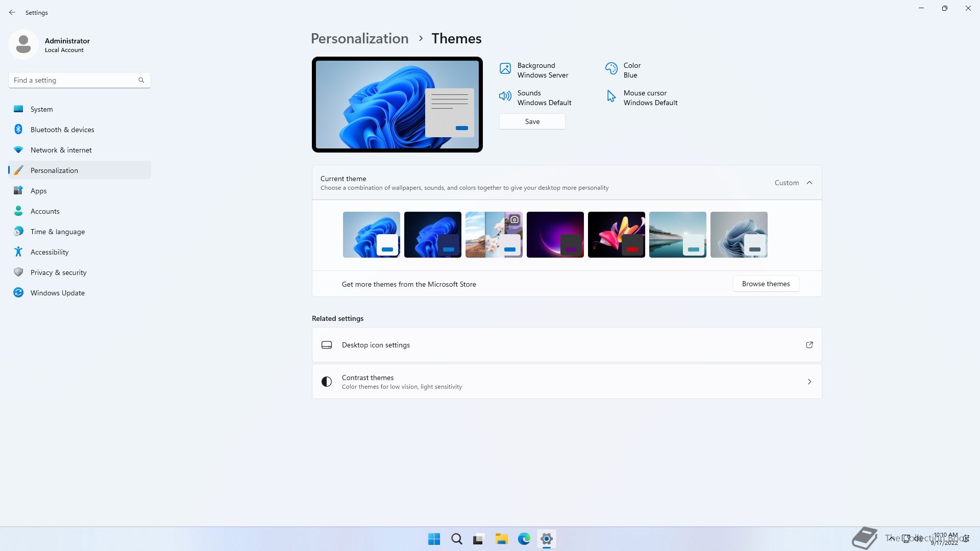Image resolution: width=980 pixels, height=551 pixels.
Task: Click the external link icon for Desktop icon settings
Action: [x=809, y=345]
